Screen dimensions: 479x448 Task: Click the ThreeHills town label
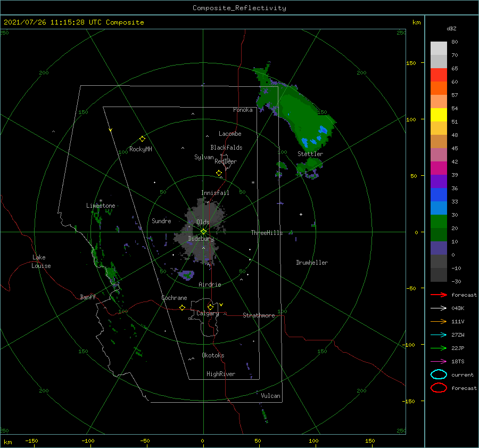click(267, 233)
